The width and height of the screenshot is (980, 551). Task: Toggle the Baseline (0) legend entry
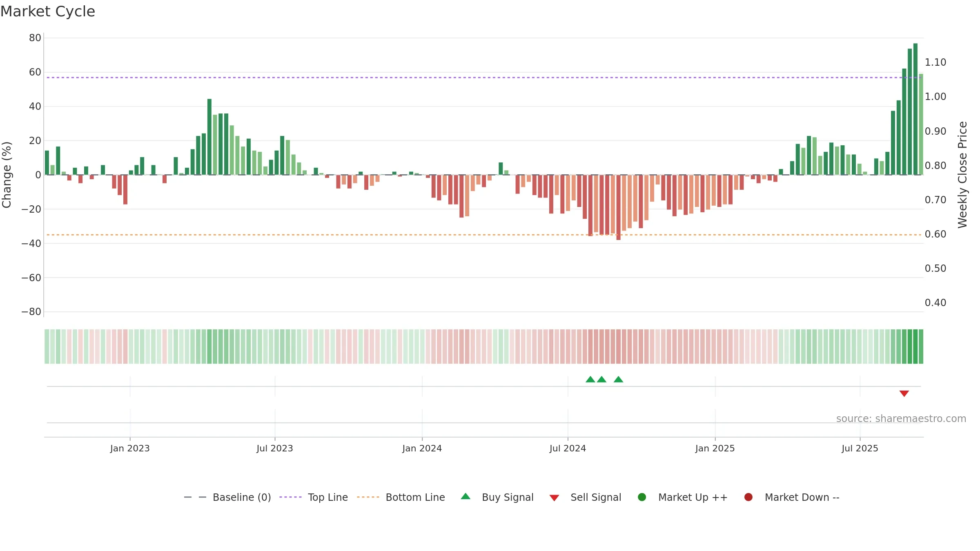pos(227,497)
